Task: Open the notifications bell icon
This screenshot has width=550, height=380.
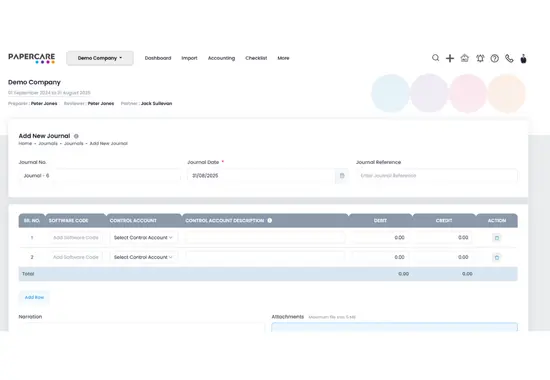Action: (480, 58)
